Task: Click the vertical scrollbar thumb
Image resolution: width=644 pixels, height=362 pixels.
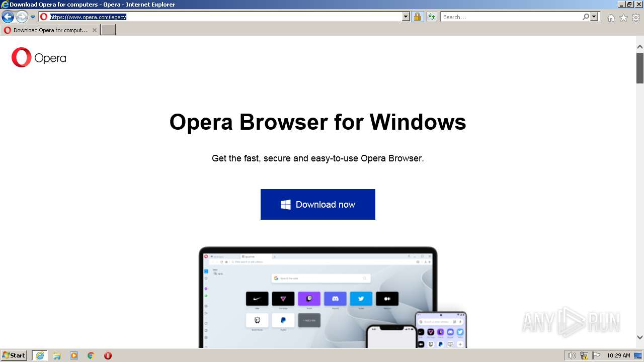Action: click(640, 68)
